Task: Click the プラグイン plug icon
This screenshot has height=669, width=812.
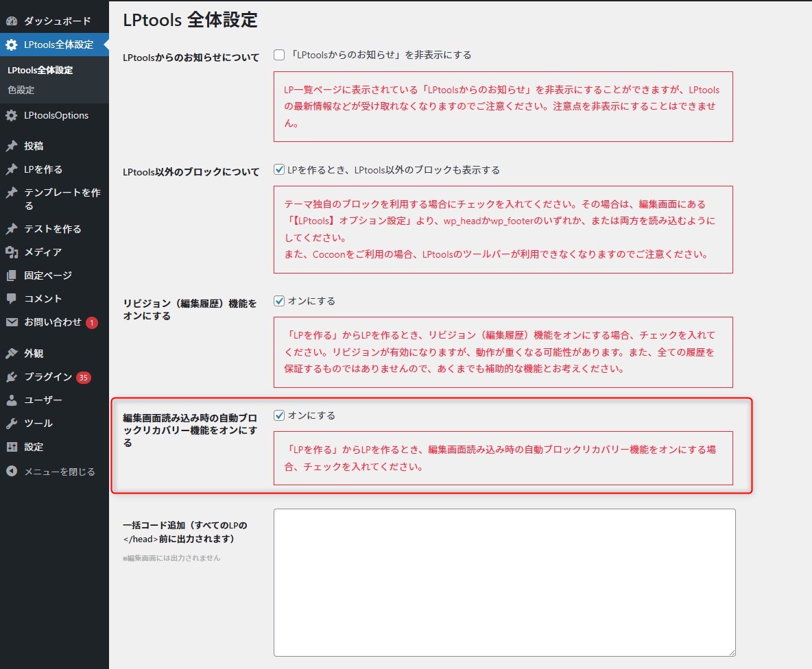Action: click(12, 377)
